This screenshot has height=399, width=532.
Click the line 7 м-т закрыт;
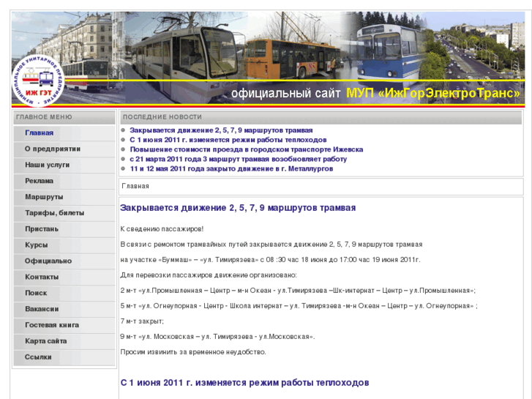coord(142,321)
